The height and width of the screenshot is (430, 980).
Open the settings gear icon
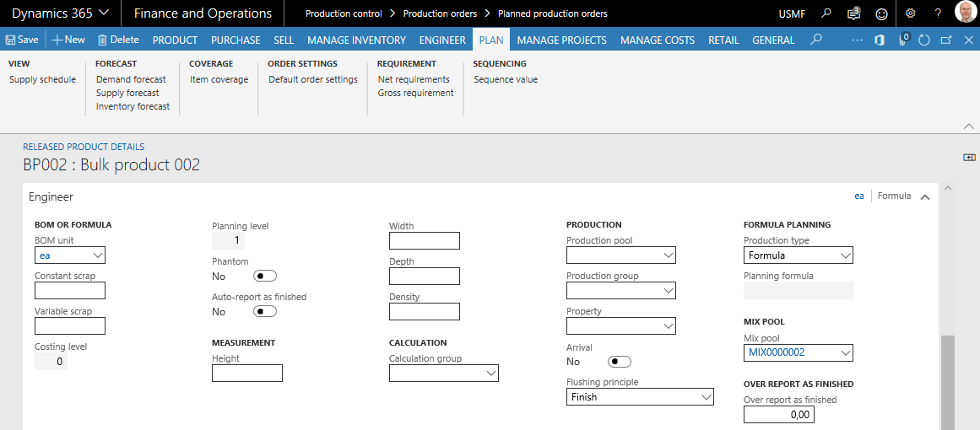point(911,13)
